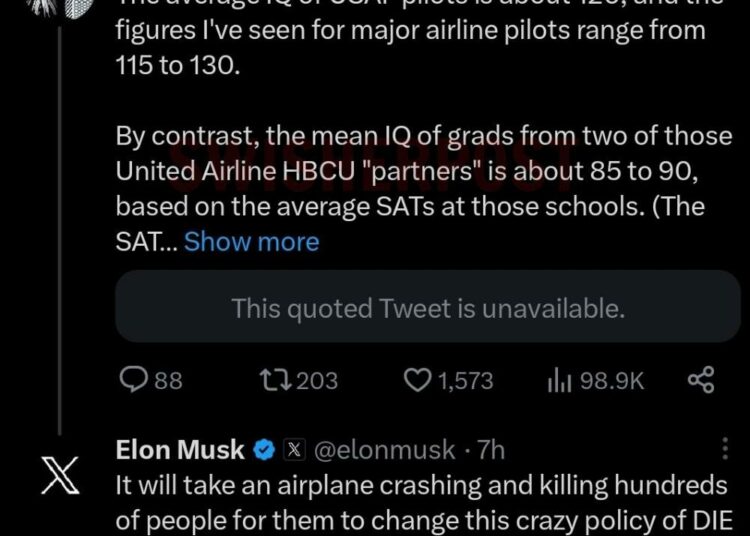This screenshot has height=536, width=750.
Task: Click the 203 retweet count
Action: click(x=317, y=380)
